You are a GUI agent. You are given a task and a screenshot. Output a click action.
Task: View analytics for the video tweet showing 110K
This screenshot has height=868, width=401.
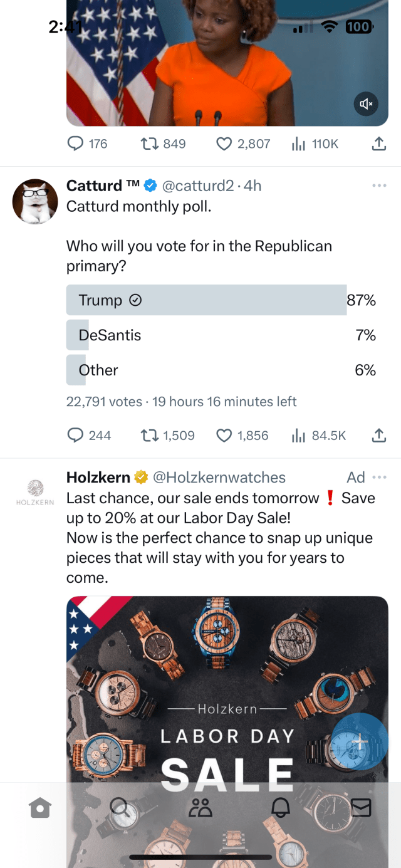(x=298, y=144)
